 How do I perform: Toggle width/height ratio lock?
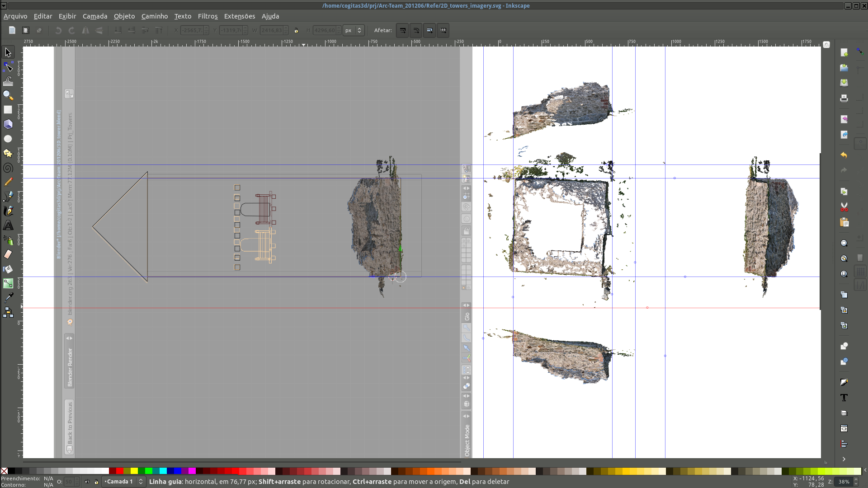click(296, 30)
